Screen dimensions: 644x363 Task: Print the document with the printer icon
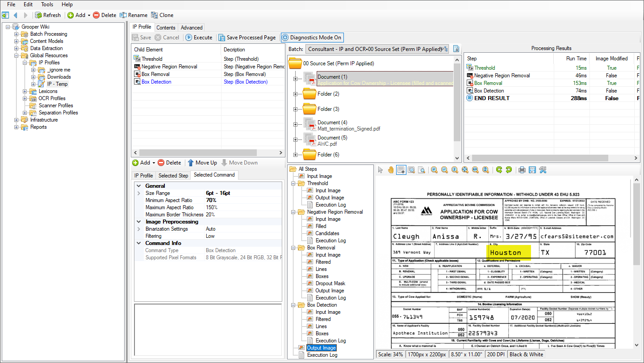tap(522, 170)
